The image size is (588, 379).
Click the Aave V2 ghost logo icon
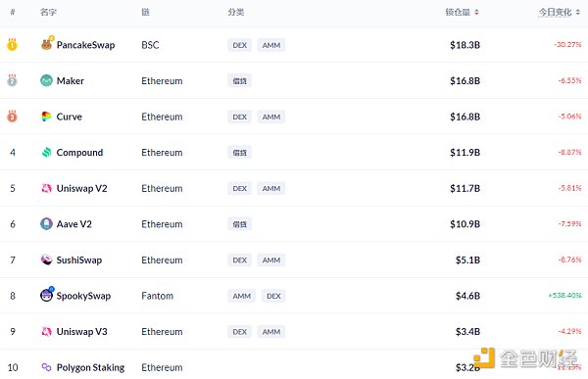[46, 224]
